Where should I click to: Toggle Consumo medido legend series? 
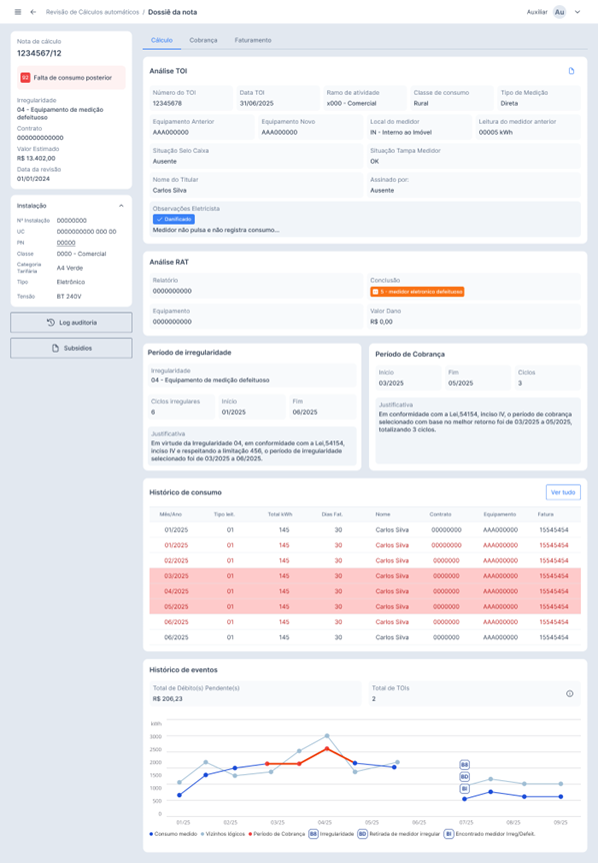coord(173,834)
